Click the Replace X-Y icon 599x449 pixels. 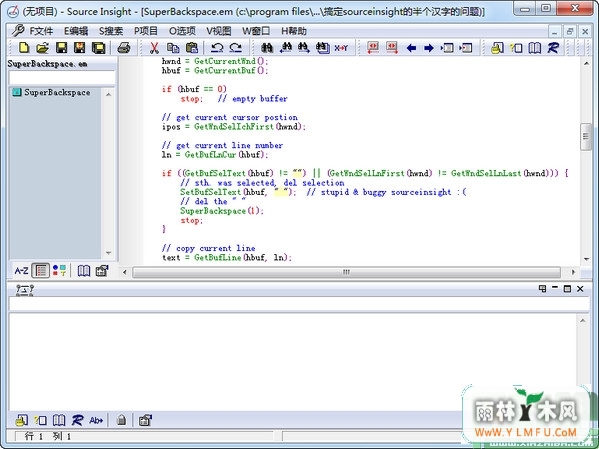341,48
